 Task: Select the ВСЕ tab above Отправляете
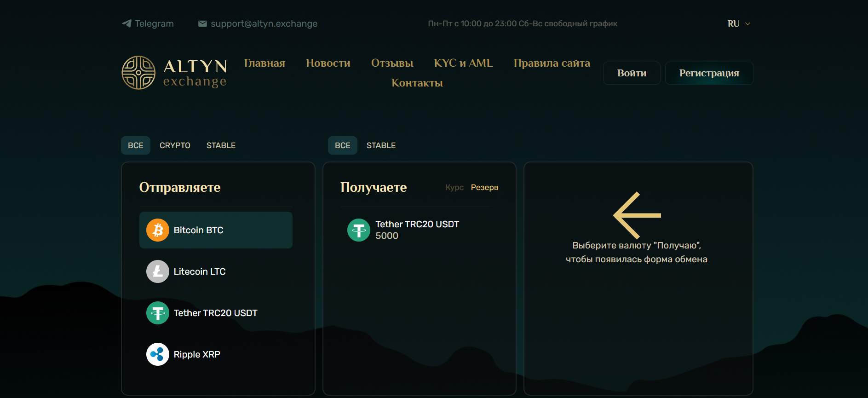pyautogui.click(x=136, y=145)
